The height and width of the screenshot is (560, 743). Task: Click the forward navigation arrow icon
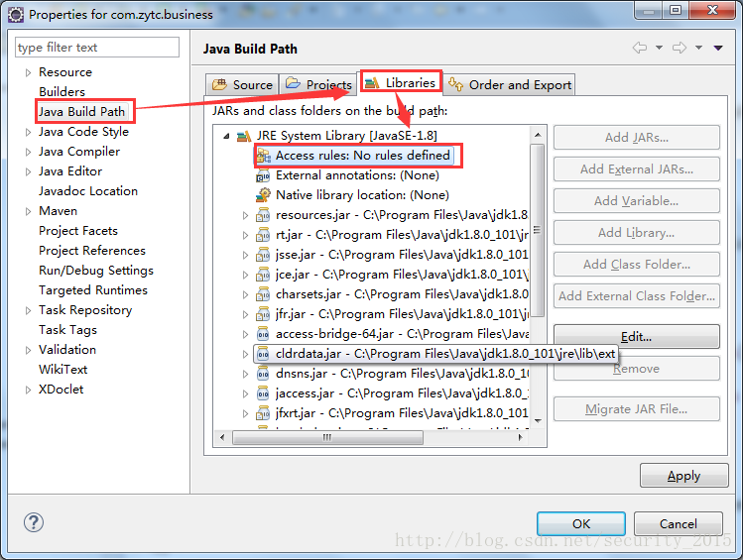pyautogui.click(x=680, y=48)
